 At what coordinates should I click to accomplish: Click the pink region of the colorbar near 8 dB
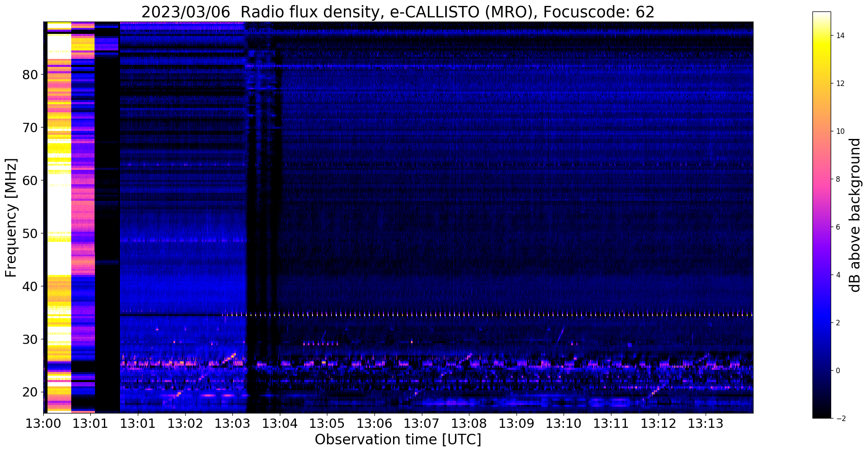(821, 179)
